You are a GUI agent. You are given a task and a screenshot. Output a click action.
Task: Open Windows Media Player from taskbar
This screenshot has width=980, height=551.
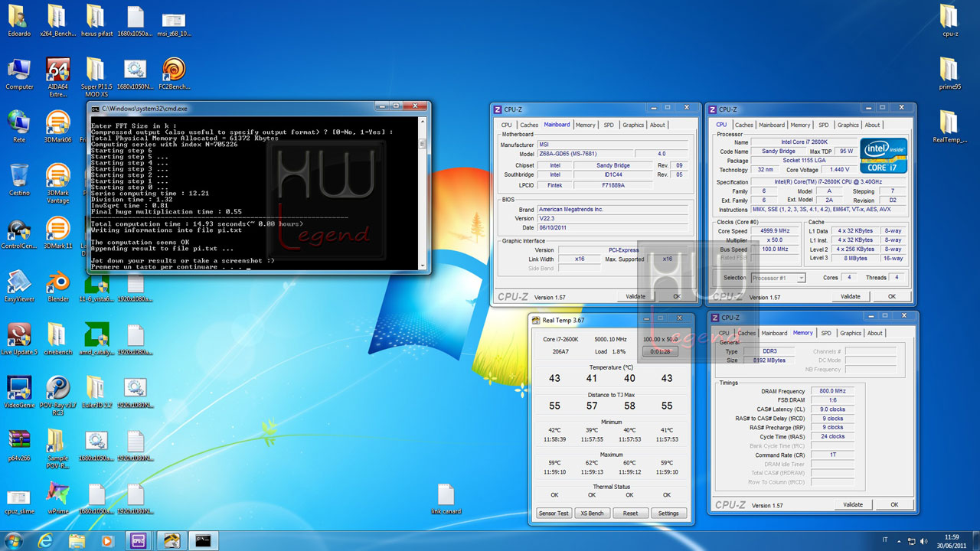coord(107,541)
